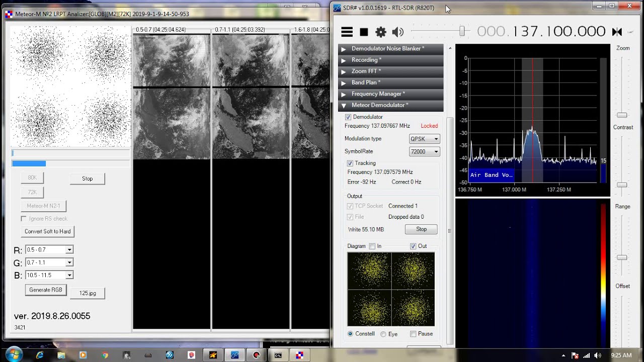
Task: Open the R channel 0.5 - 0.7 dropdown
Action: 49,250
